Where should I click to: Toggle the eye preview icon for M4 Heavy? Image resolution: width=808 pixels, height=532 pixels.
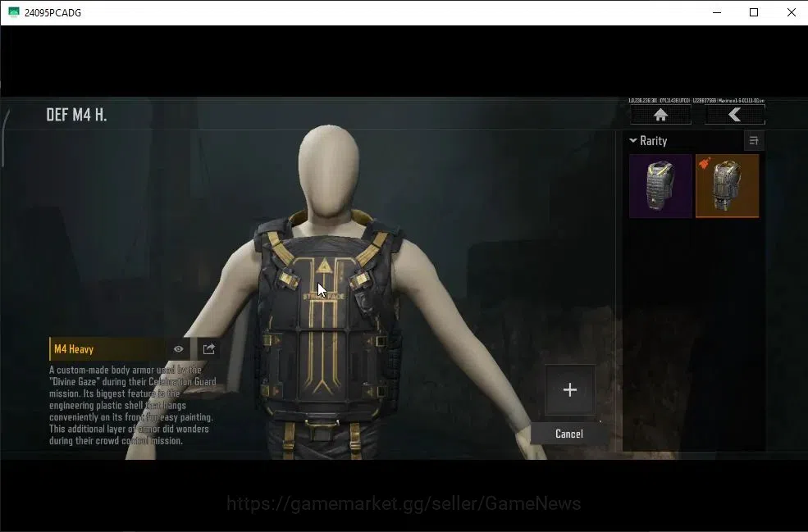pos(178,349)
